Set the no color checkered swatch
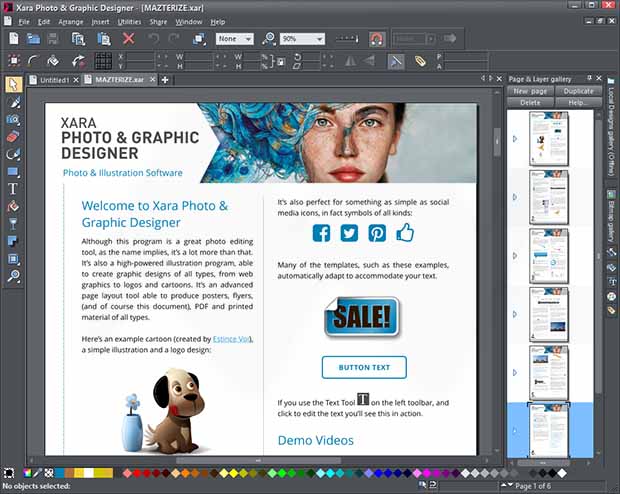Image resolution: width=620 pixels, height=494 pixels. click(x=49, y=473)
